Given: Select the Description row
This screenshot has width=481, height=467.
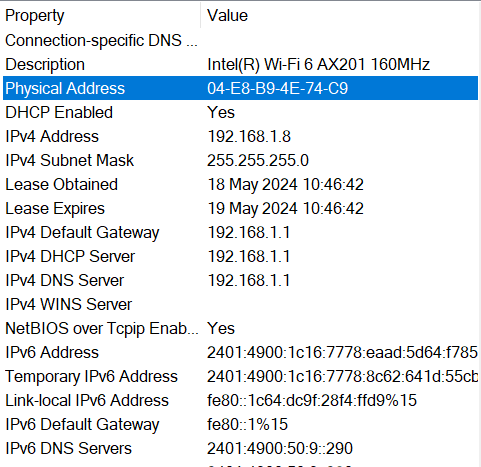Looking at the screenshot, I should coord(240,64).
